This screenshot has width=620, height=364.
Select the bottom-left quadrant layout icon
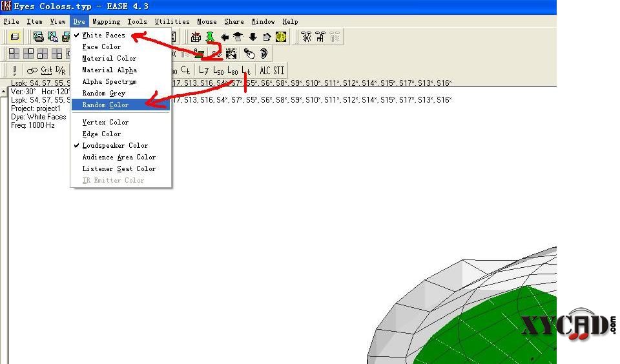pyautogui.click(x=43, y=54)
